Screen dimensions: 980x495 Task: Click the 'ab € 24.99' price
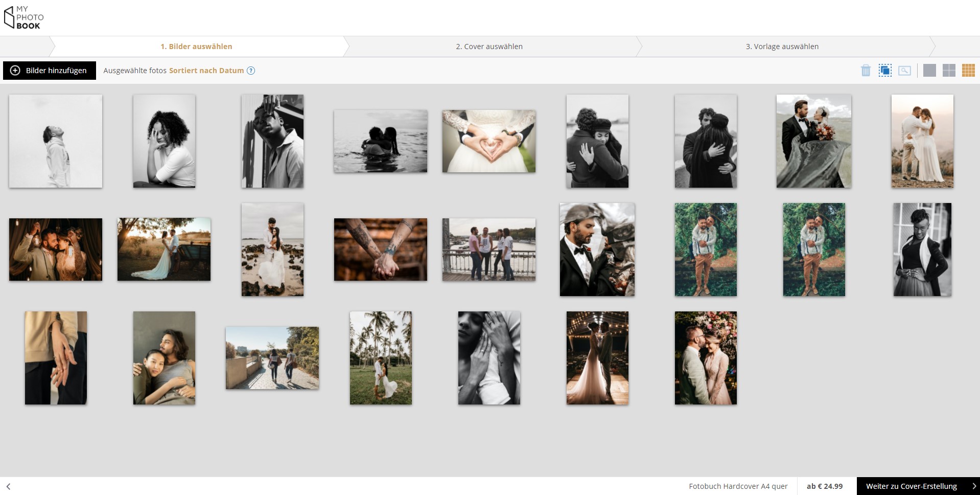click(825, 486)
